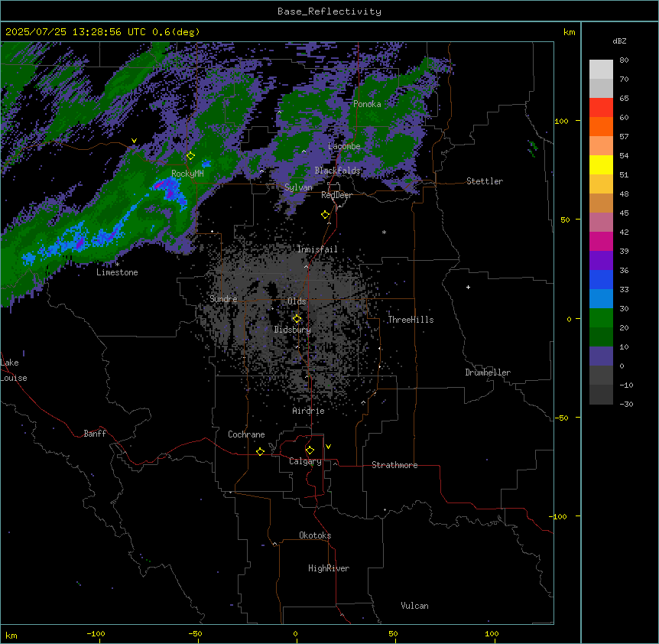Image resolution: width=659 pixels, height=644 pixels.
Task: Click the Sundre town label
Action: 223,299
